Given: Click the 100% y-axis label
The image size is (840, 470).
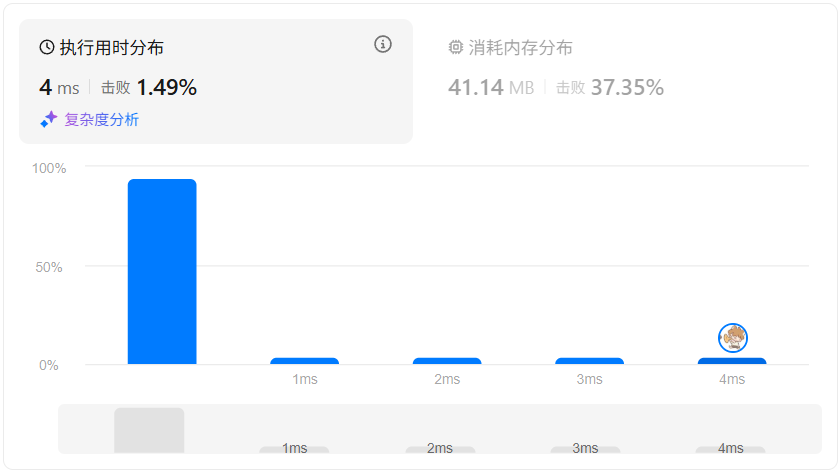Looking at the screenshot, I should 49,168.
